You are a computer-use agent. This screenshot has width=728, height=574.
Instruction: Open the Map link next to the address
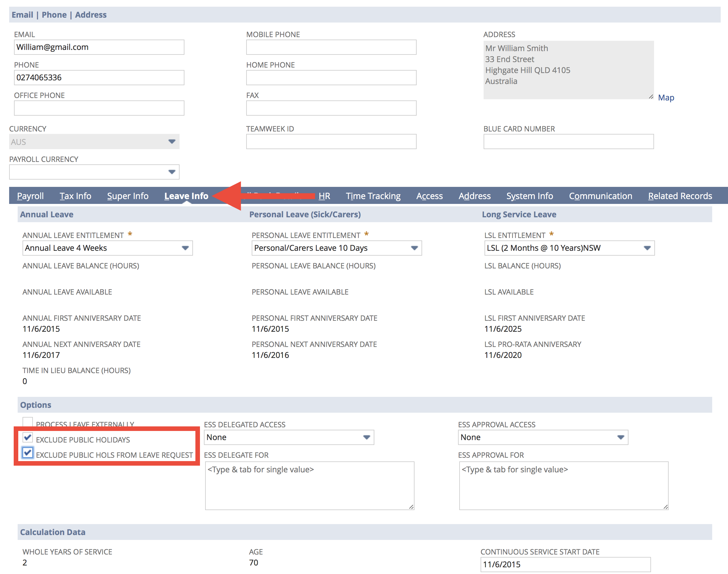tap(666, 97)
